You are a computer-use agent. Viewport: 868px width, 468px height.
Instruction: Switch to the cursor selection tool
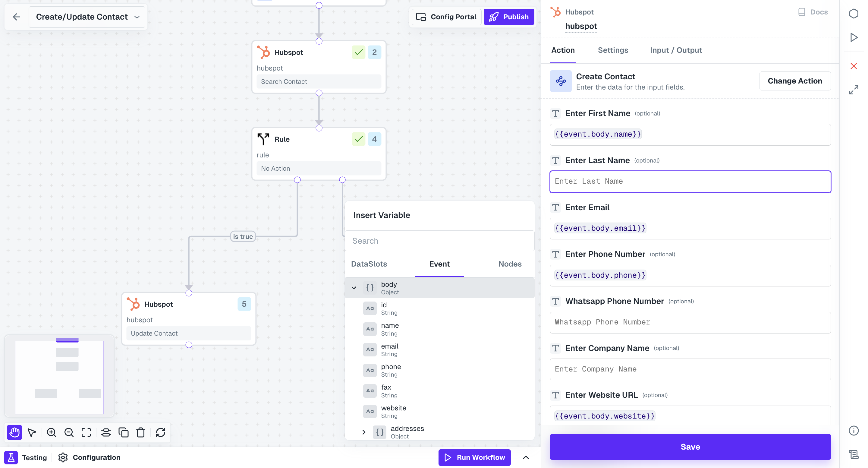click(x=32, y=432)
